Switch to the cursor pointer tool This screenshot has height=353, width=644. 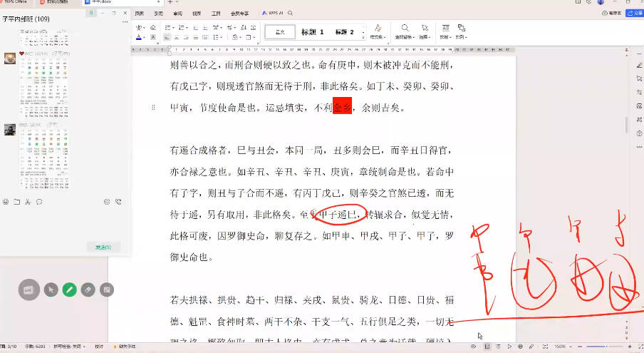tap(51, 290)
